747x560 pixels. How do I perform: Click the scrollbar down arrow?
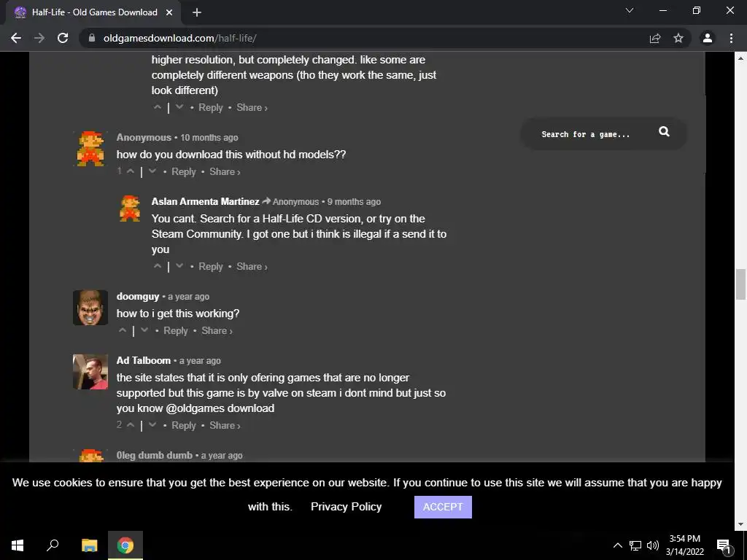click(x=740, y=524)
